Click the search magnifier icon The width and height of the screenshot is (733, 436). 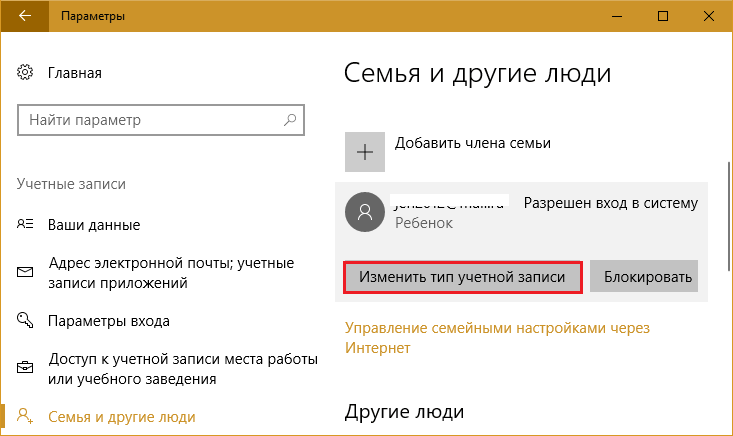click(x=291, y=120)
